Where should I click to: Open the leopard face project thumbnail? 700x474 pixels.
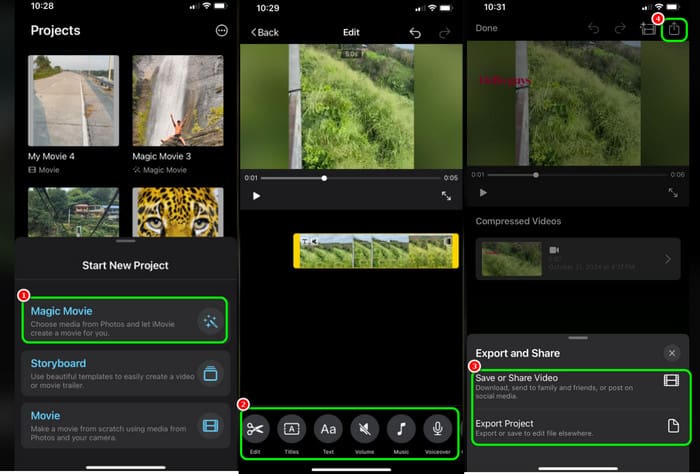178,212
